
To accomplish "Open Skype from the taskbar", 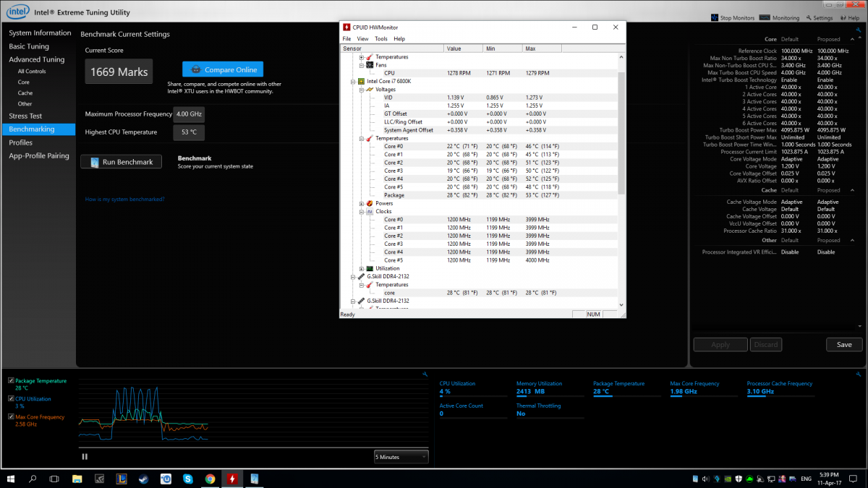I will 187,479.
